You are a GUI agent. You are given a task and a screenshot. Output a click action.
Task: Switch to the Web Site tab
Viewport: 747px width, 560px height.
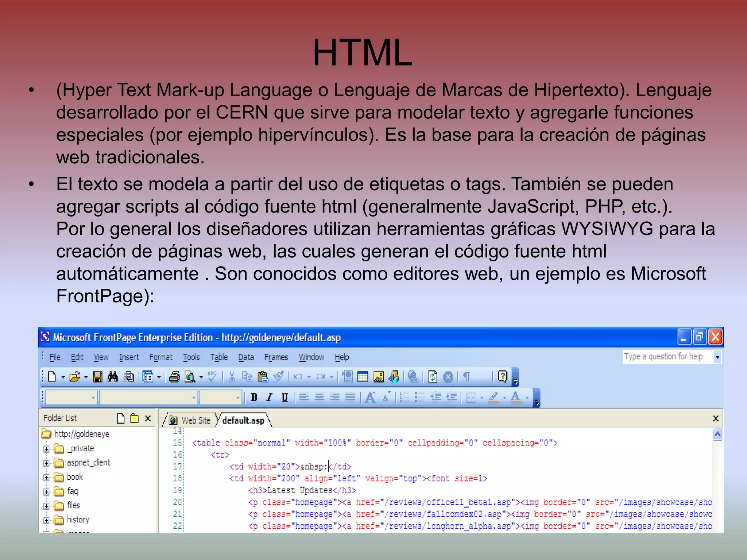point(196,420)
